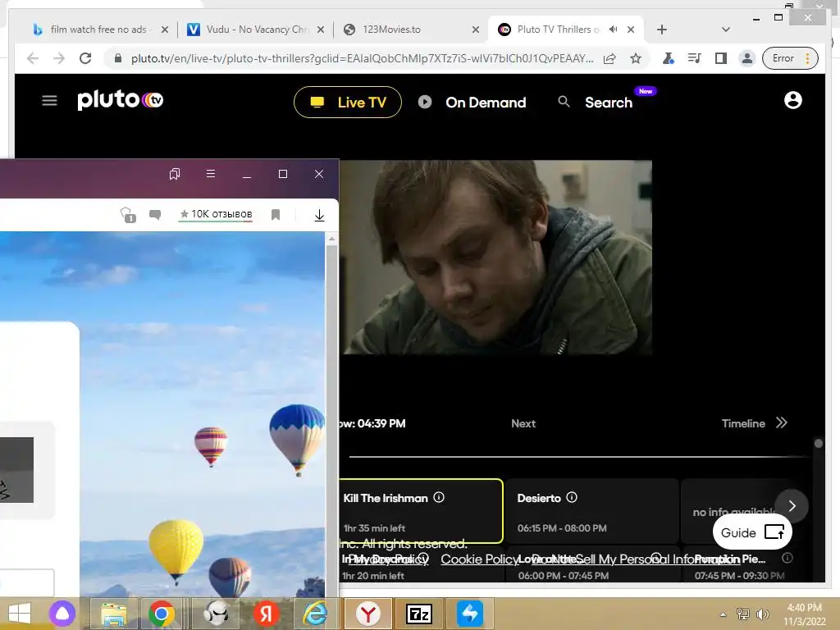Click the Pluto TV video player
The width and height of the screenshot is (840, 630).
[495, 257]
